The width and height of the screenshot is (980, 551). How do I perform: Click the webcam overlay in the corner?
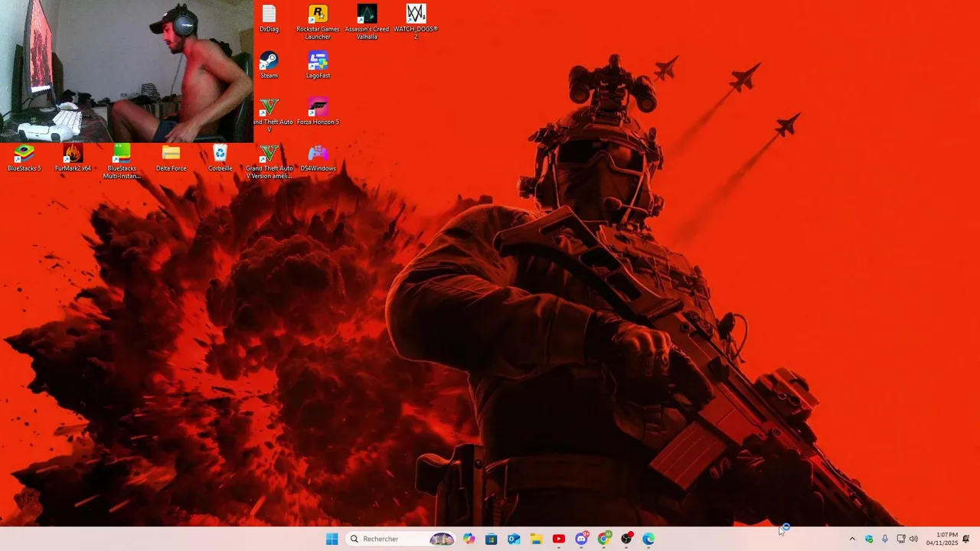(126, 71)
